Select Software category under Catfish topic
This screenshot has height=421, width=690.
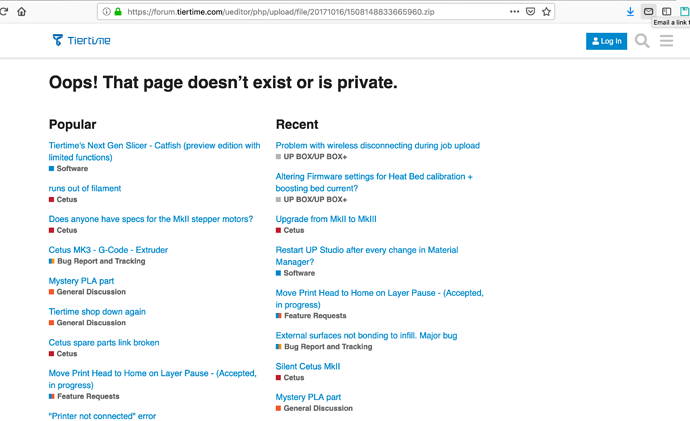pyautogui.click(x=68, y=168)
